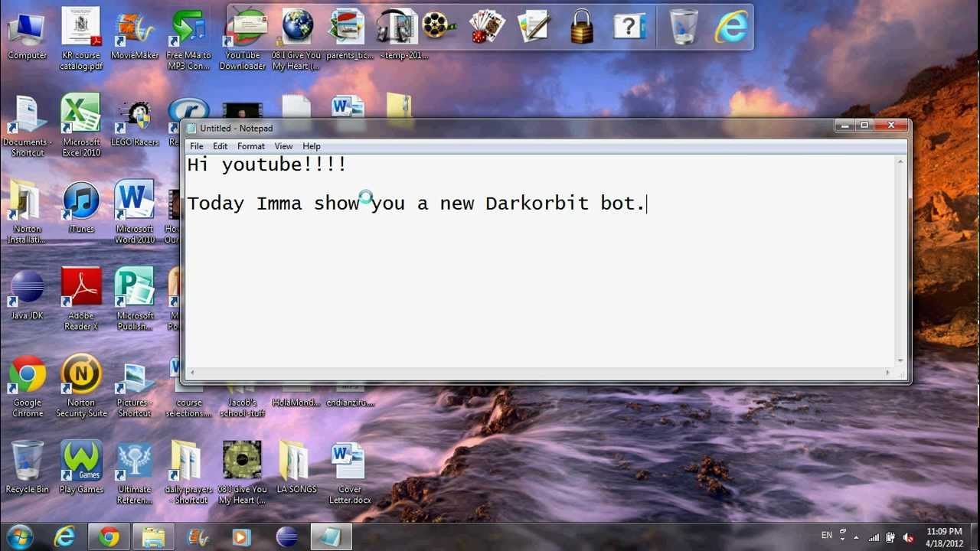Open the Windows Start menu
980x551 pixels.
click(x=20, y=536)
